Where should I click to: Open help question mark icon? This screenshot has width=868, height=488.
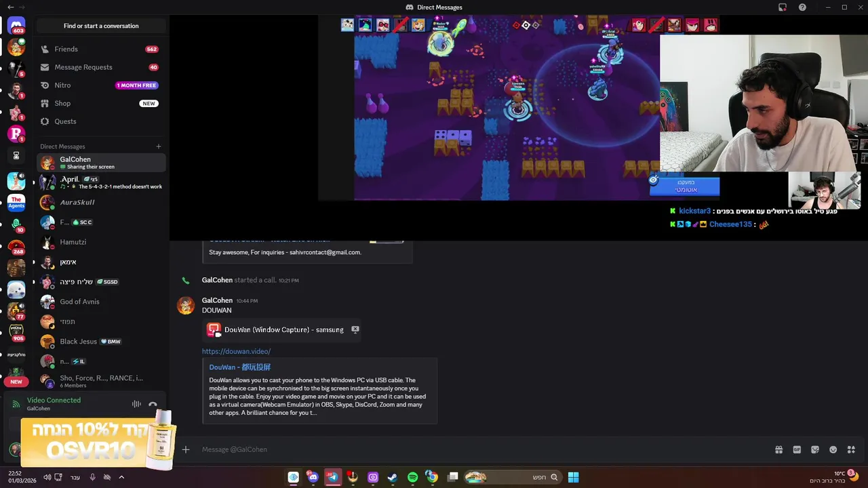802,7
